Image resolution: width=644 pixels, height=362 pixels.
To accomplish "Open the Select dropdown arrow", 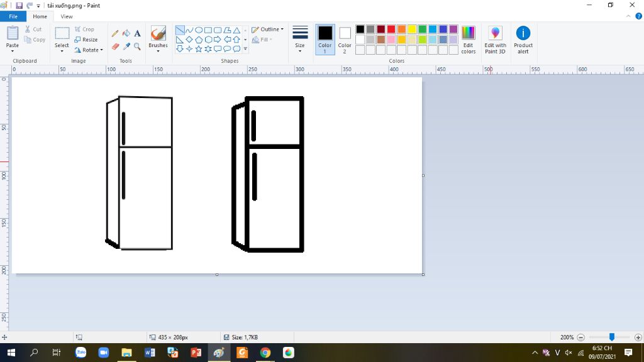I will 62,51.
